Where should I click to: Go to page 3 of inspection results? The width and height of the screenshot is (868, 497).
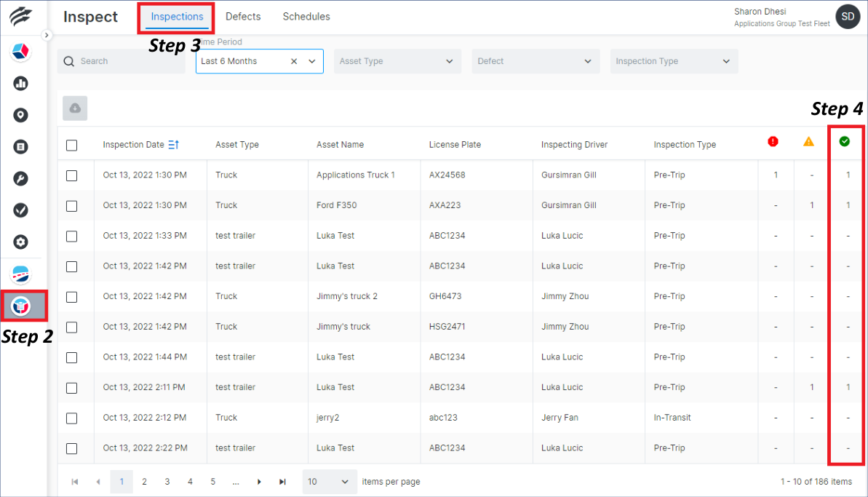pyautogui.click(x=167, y=481)
